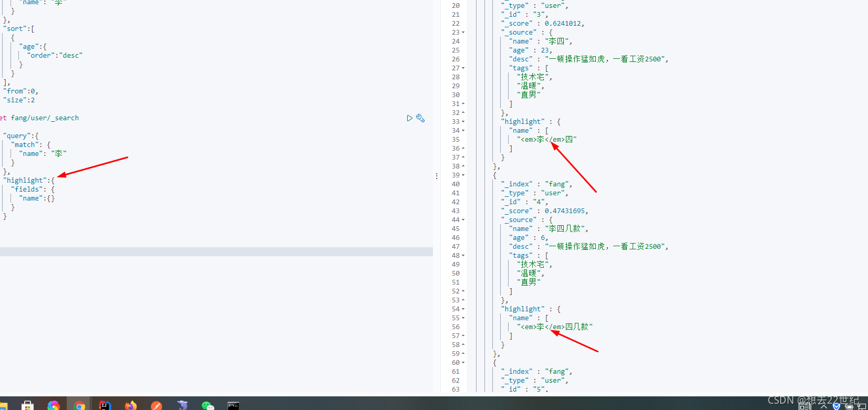Click "_index" : "fang" at line 40
This screenshot has width=868, height=410.
pyautogui.click(x=536, y=184)
